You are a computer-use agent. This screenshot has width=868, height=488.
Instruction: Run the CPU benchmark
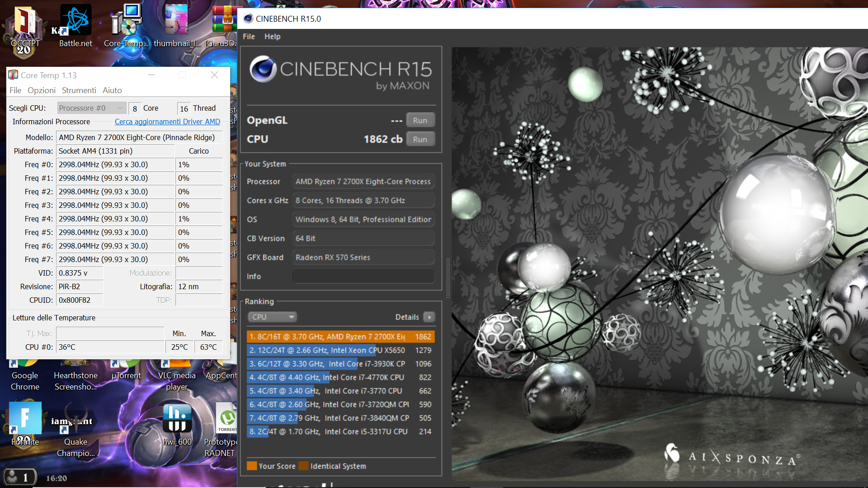pos(420,139)
